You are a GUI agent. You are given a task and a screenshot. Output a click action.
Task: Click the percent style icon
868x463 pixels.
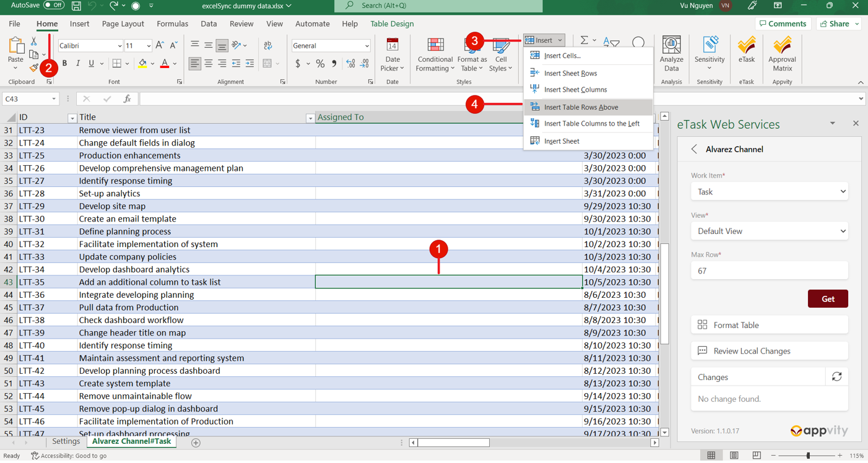coord(320,64)
